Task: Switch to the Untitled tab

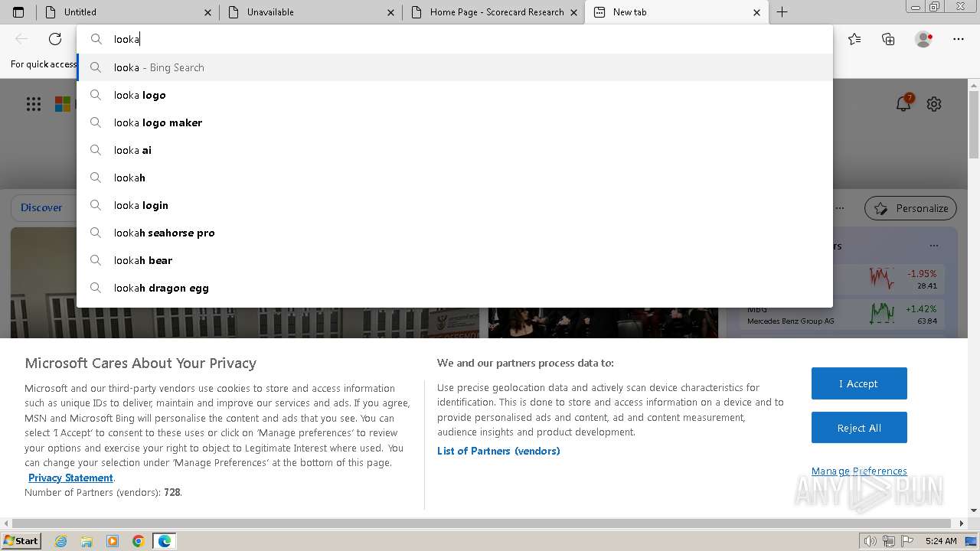Action: [128, 12]
